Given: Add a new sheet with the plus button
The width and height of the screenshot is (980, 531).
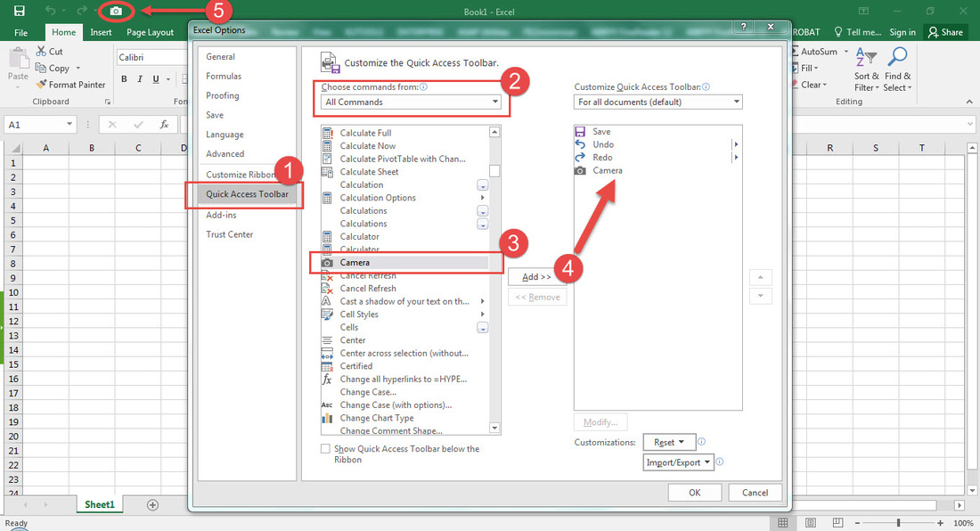Looking at the screenshot, I should click(152, 505).
